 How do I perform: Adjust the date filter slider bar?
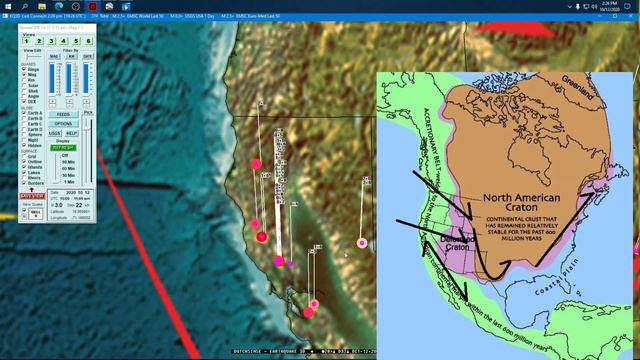click(86, 78)
